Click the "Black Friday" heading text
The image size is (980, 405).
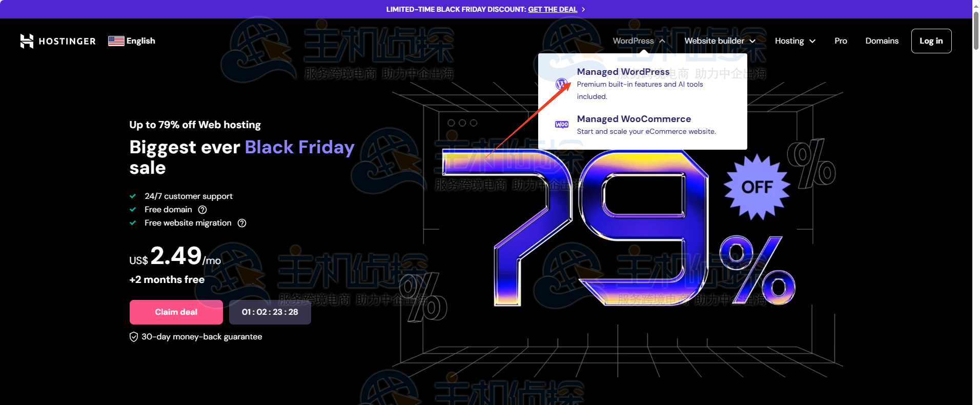[x=299, y=147]
